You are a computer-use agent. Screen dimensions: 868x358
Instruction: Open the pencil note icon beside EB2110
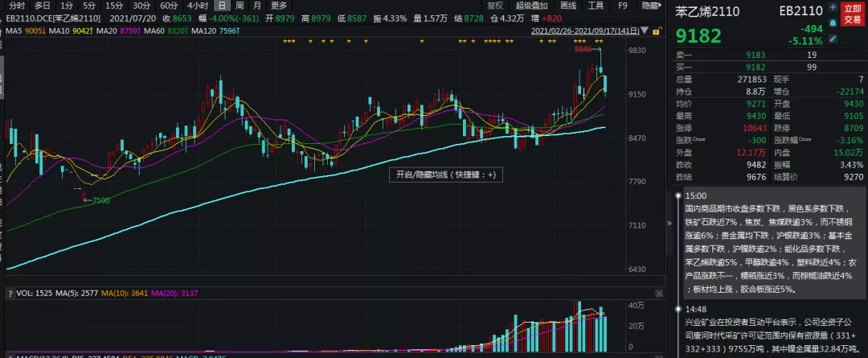click(x=833, y=39)
